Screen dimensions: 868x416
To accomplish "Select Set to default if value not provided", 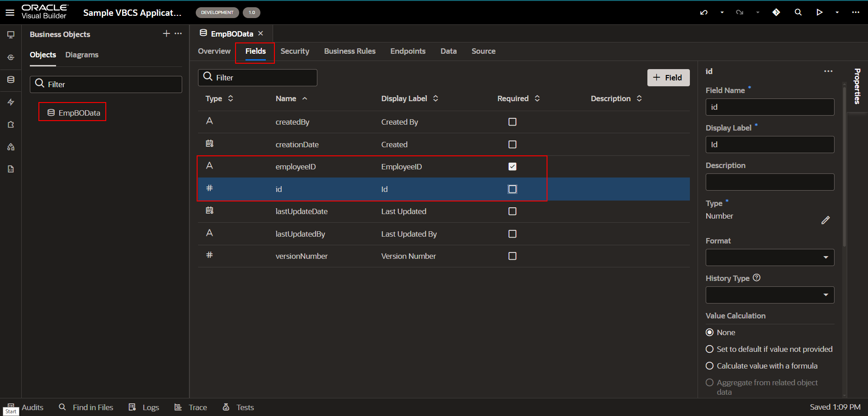I will click(710, 349).
